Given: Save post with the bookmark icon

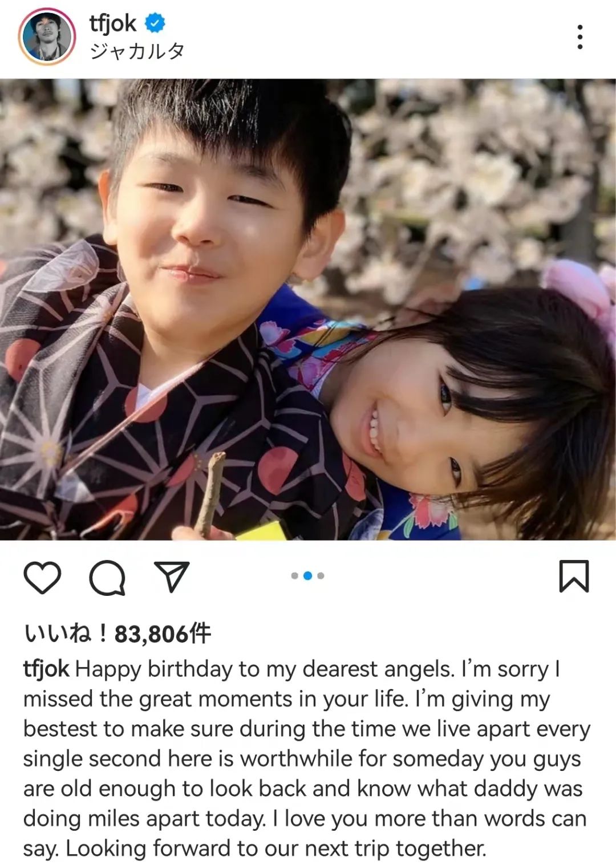Looking at the screenshot, I should [x=573, y=576].
